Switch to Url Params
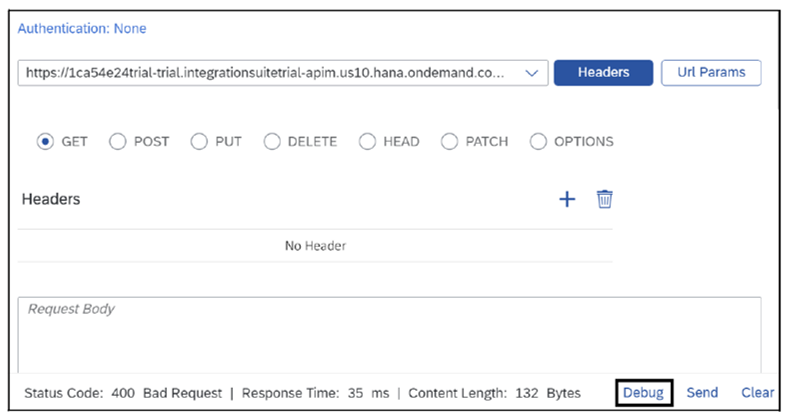 tap(710, 73)
